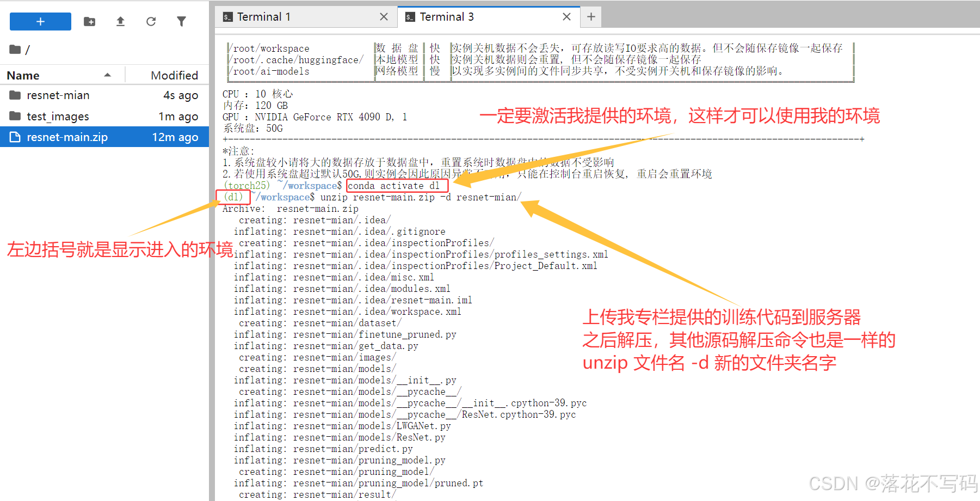Click the line inflating profiles_settings.xml
This screenshot has width=980, height=501.
421,254
